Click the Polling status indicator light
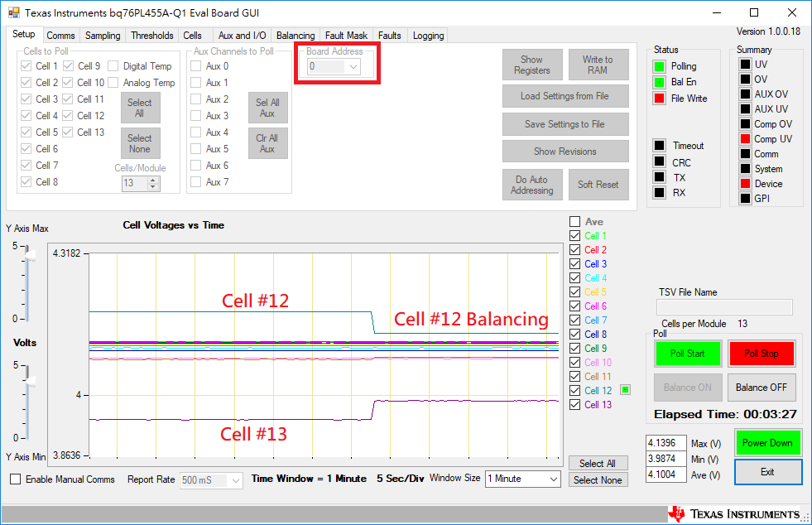 point(659,66)
